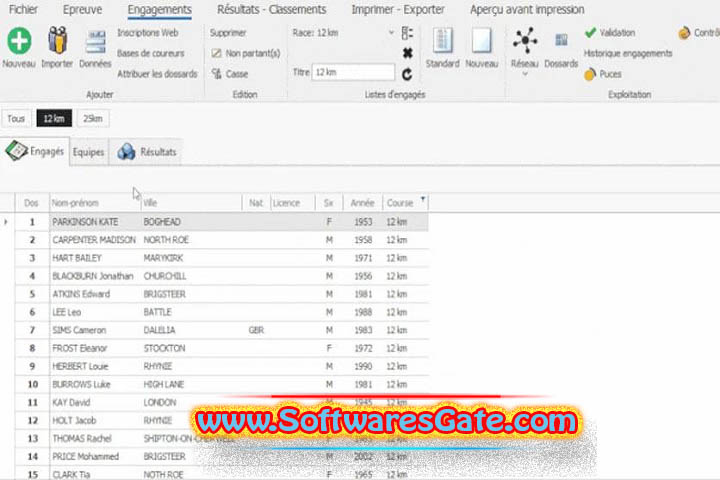Screen dimensions: 720x480
Task: Open the Réseau network icon
Action: coord(525,40)
